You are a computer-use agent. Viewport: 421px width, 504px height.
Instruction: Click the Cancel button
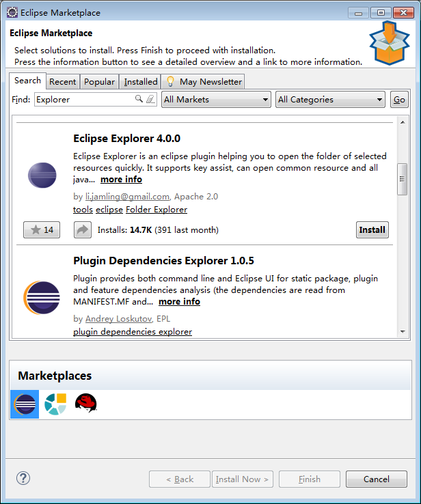377,479
